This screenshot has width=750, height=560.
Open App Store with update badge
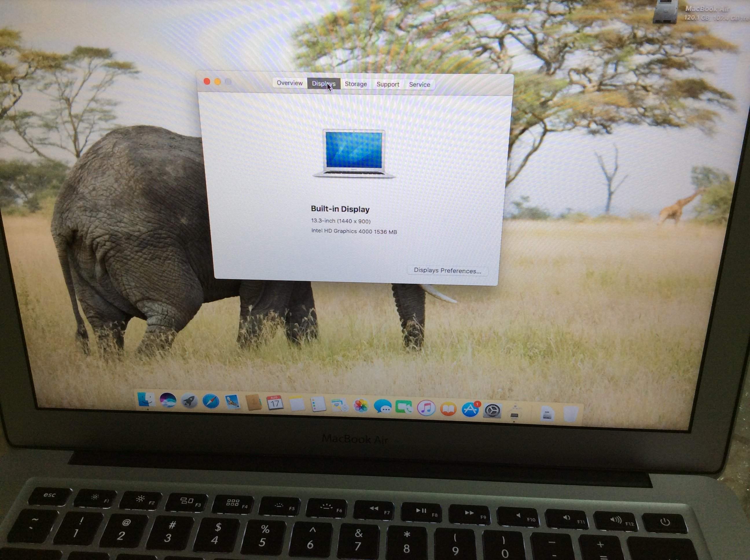pyautogui.click(x=470, y=410)
